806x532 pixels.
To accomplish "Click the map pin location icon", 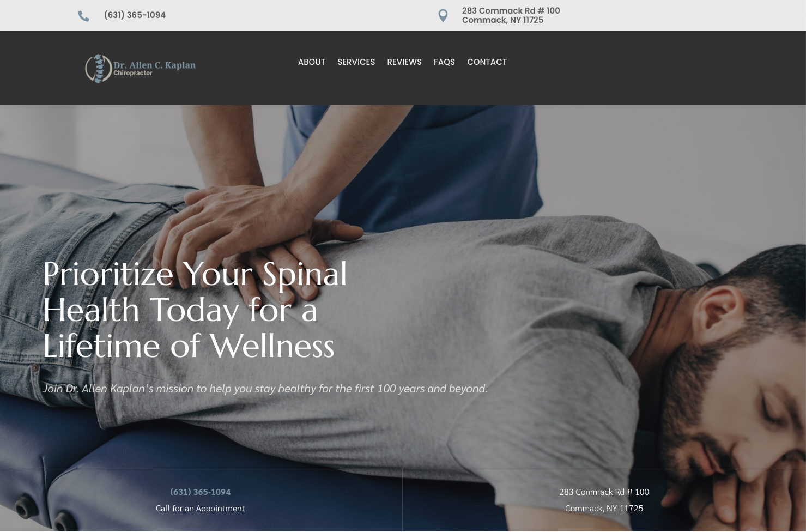I will tap(443, 16).
